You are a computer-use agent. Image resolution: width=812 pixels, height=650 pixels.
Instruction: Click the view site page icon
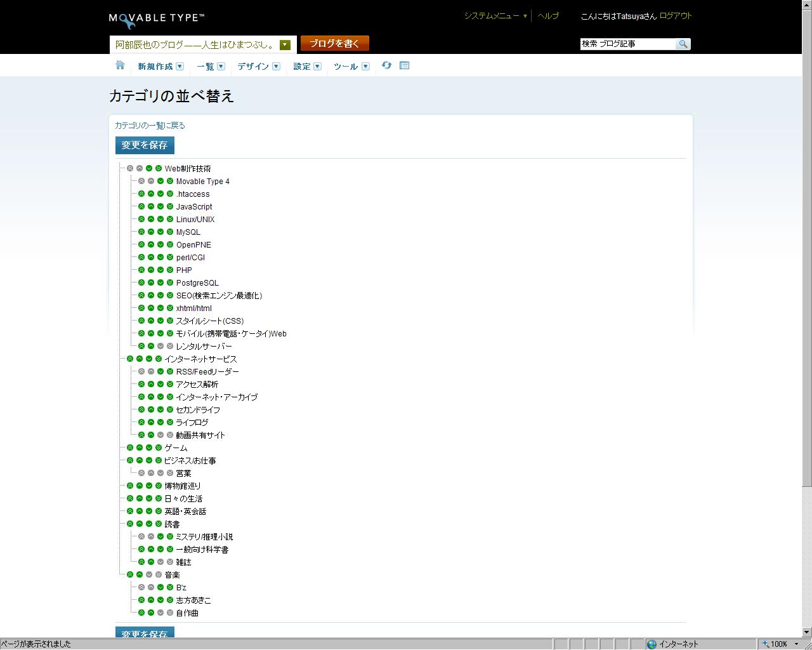tap(404, 65)
